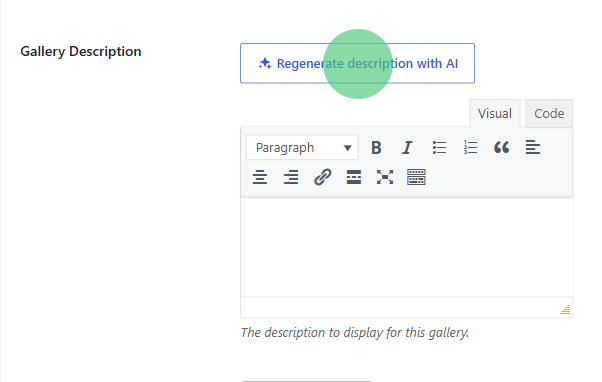Switch to the Code editor tab
This screenshot has height=382, width=602.
(549, 114)
